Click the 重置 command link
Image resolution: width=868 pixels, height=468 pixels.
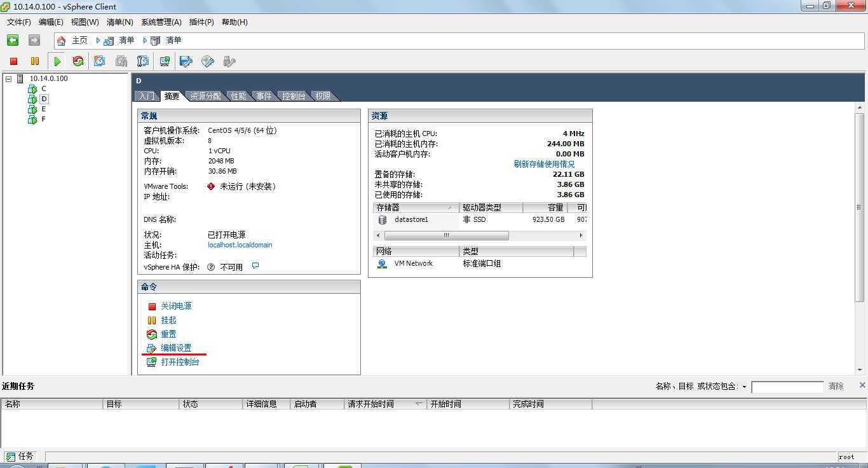[168, 334]
